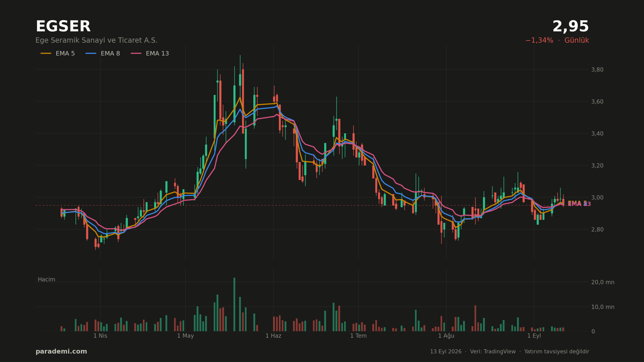Click the tallest green volume bar
This screenshot has height=362, width=644.
[234, 304]
